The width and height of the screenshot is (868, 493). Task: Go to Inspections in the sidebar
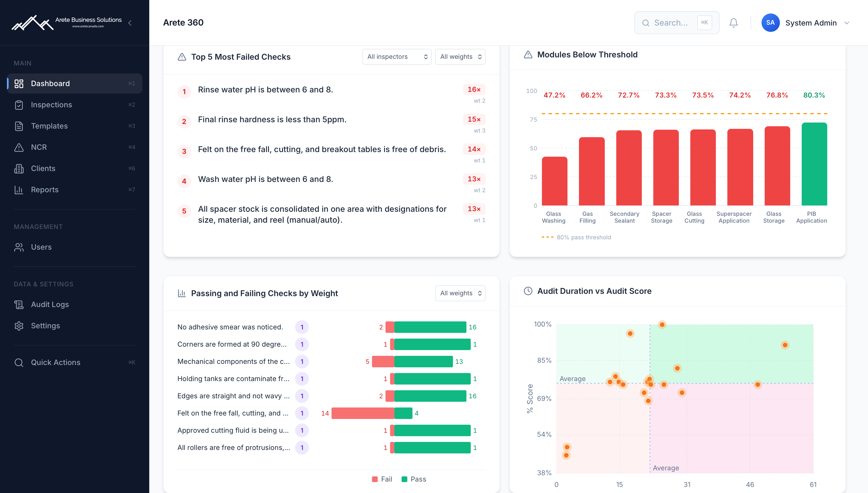tap(75, 105)
